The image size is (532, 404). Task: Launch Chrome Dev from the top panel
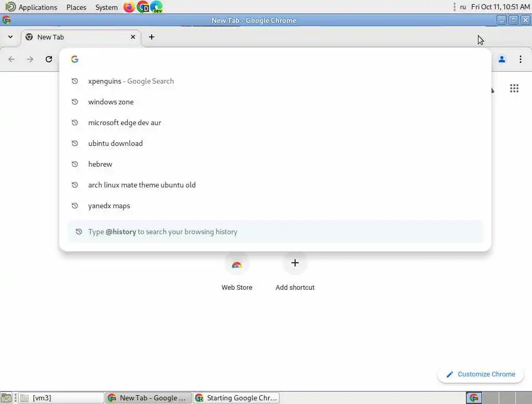click(x=143, y=7)
